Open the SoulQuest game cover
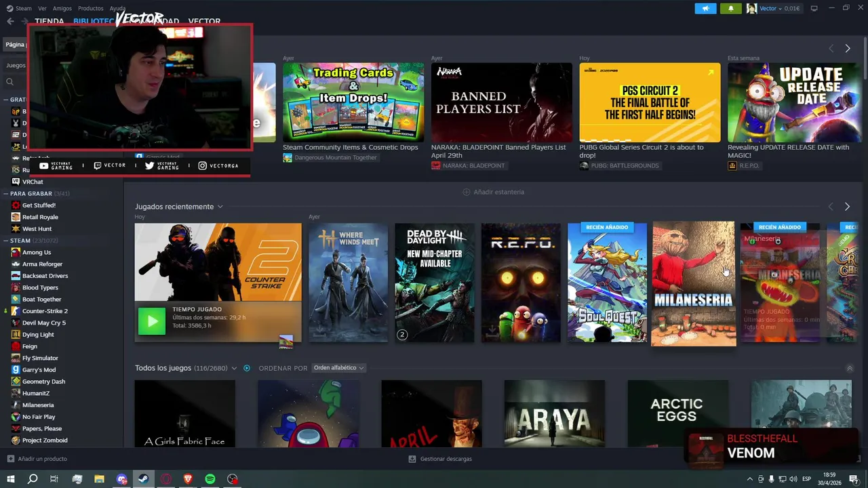Image resolution: width=868 pixels, height=488 pixels. coord(607,283)
